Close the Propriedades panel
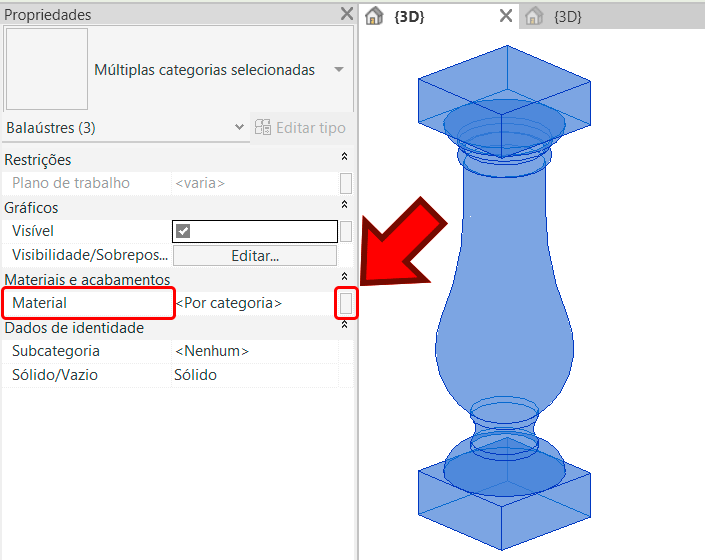The height and width of the screenshot is (560, 705). [x=346, y=14]
